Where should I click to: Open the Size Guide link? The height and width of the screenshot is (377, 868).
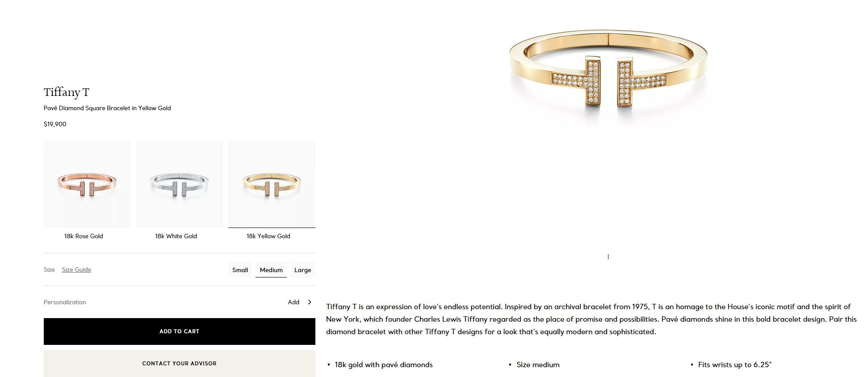[x=76, y=269]
